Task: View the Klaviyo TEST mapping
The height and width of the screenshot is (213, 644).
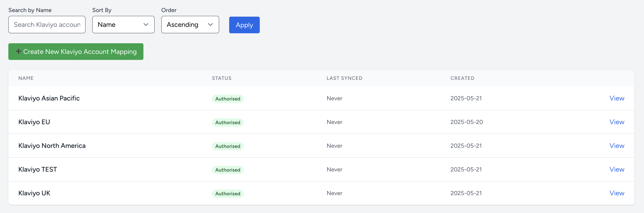Action: (x=617, y=169)
